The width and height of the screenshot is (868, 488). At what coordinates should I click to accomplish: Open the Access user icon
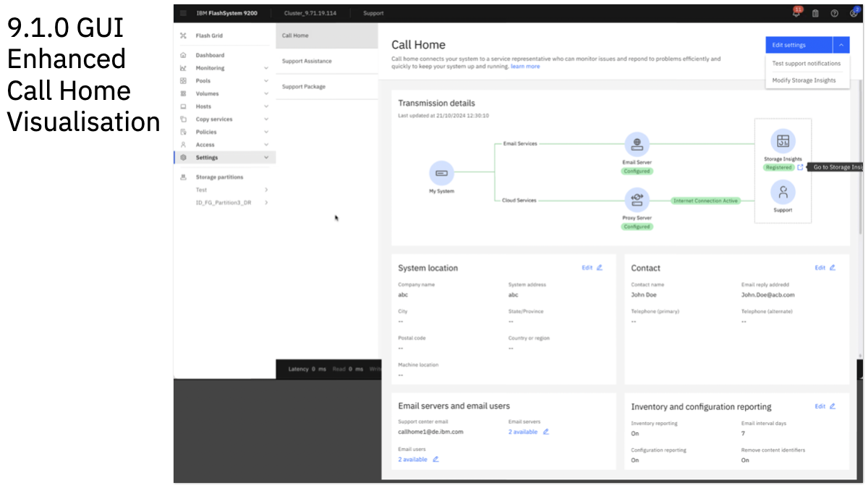[185, 144]
